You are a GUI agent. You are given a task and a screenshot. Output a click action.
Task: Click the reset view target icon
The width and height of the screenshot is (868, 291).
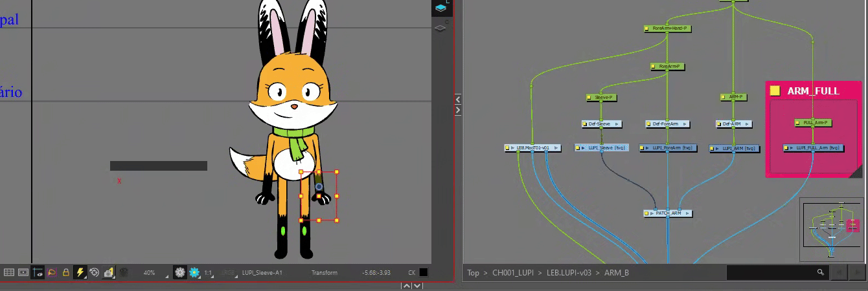click(95, 273)
